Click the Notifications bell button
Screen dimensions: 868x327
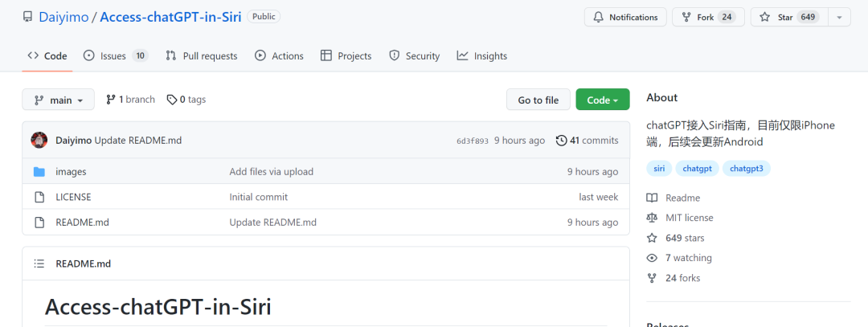pos(625,17)
